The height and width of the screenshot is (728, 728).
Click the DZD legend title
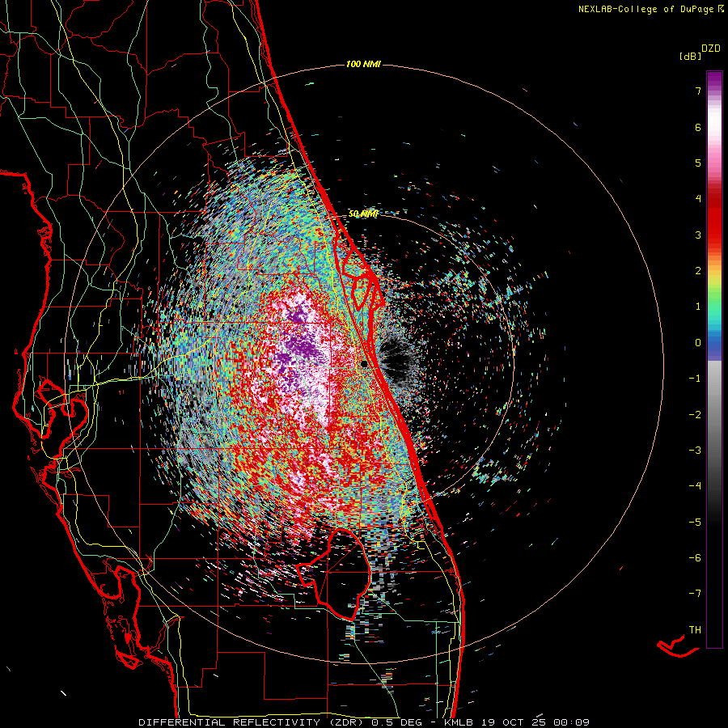coord(711,49)
